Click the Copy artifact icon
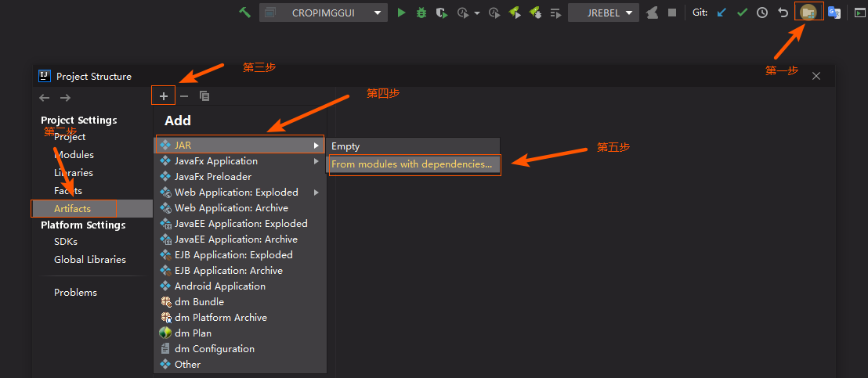 click(x=204, y=96)
